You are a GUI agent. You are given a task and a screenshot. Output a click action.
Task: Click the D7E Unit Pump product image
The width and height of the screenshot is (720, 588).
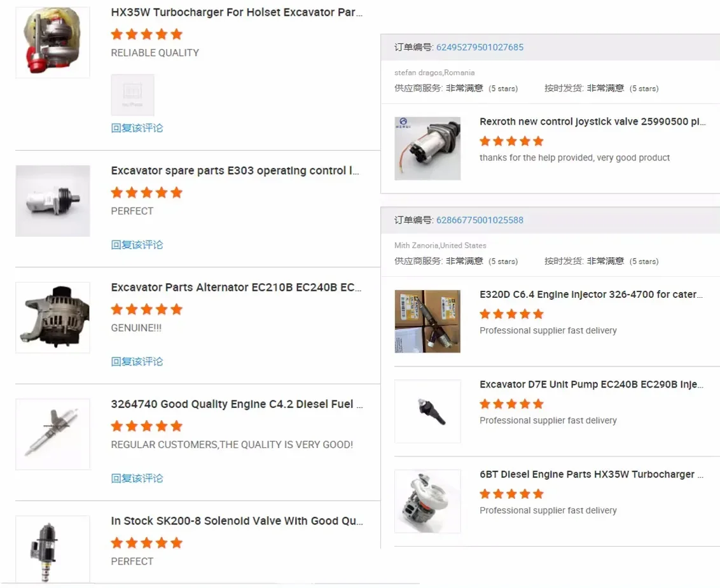tap(427, 411)
